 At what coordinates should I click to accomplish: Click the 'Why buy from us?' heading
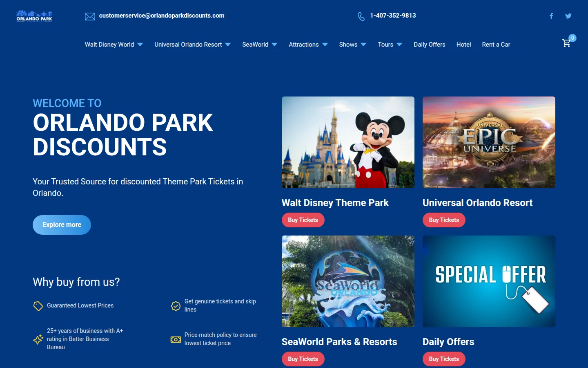coord(76,282)
